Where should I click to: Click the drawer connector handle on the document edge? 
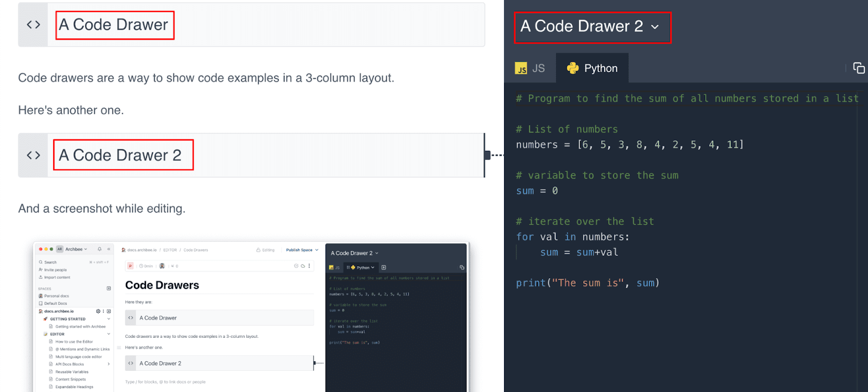point(487,156)
